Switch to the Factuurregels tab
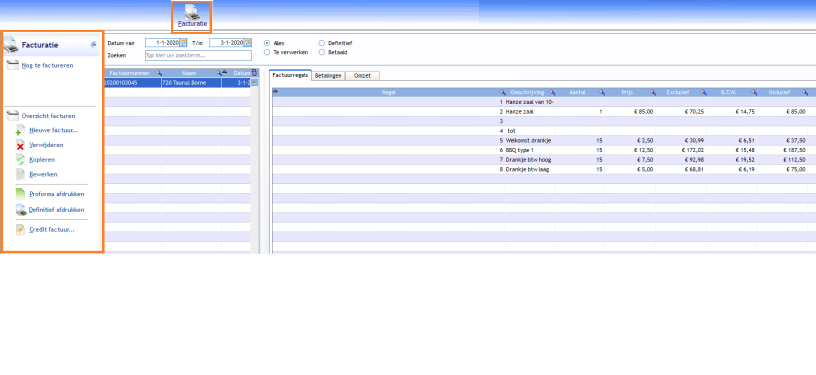The height and width of the screenshot is (375, 816). point(290,75)
